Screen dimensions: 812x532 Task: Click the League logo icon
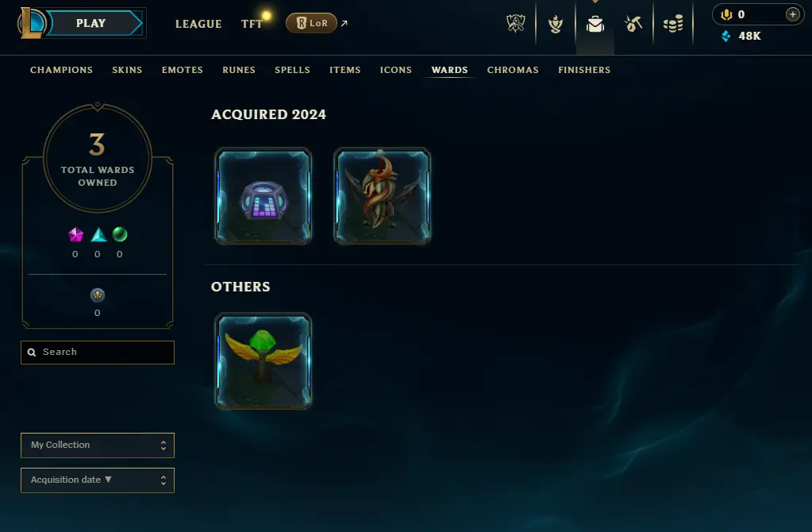tap(32, 23)
